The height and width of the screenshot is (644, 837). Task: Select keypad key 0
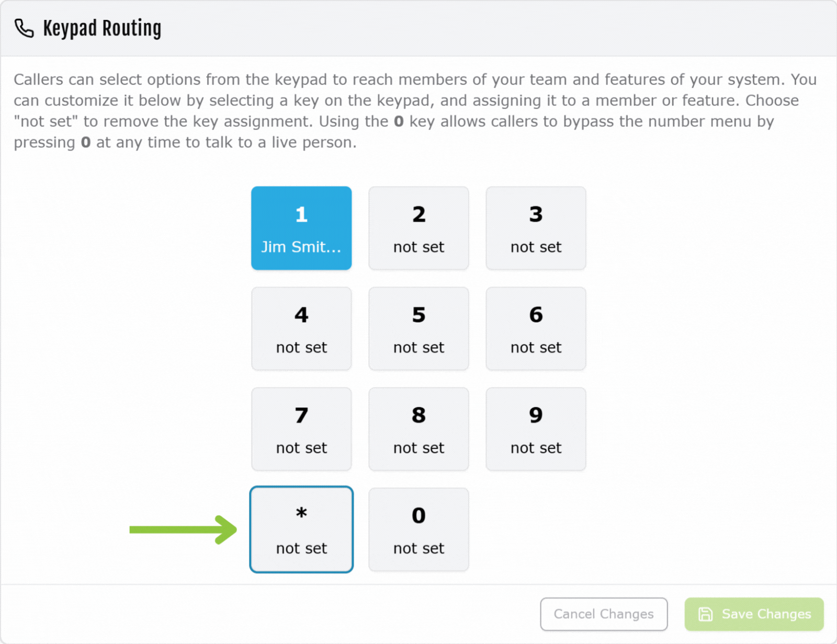point(418,530)
